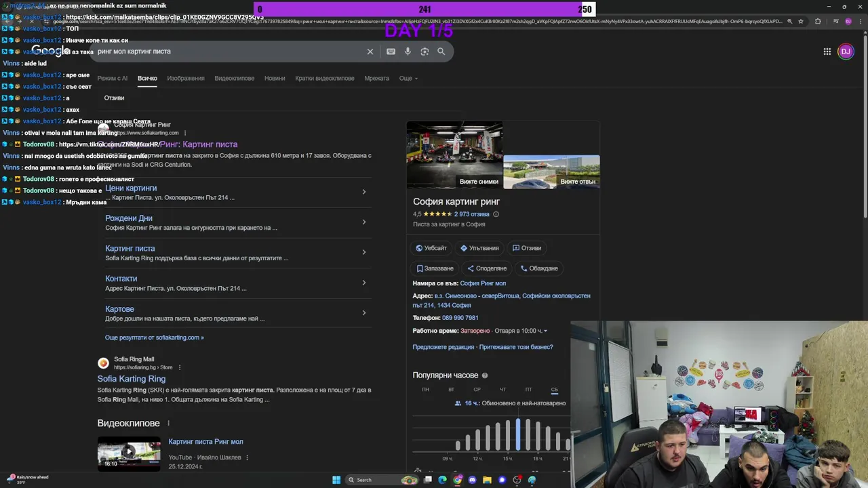The height and width of the screenshot is (488, 868).
Task: Open the Мрежата tab
Action: tap(377, 78)
